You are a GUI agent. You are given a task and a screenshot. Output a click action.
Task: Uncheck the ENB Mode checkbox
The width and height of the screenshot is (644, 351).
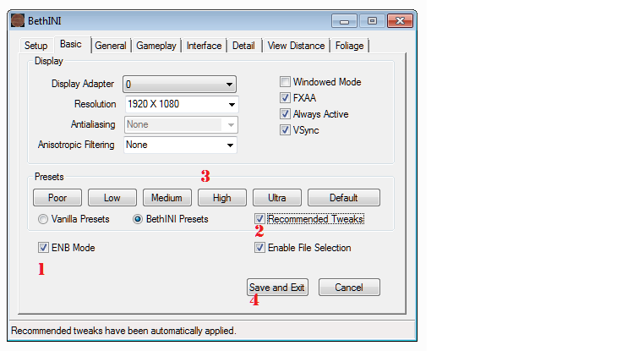[43, 248]
